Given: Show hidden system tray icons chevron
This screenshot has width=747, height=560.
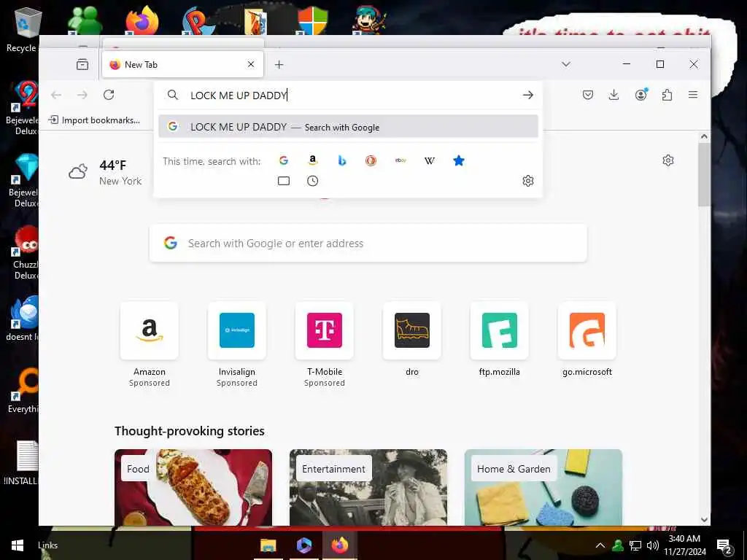Looking at the screenshot, I should pos(600,545).
